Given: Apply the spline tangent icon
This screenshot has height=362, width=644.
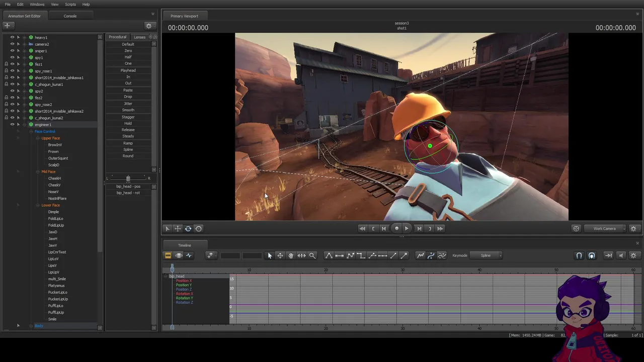Looking at the screenshot, I should [x=329, y=255].
